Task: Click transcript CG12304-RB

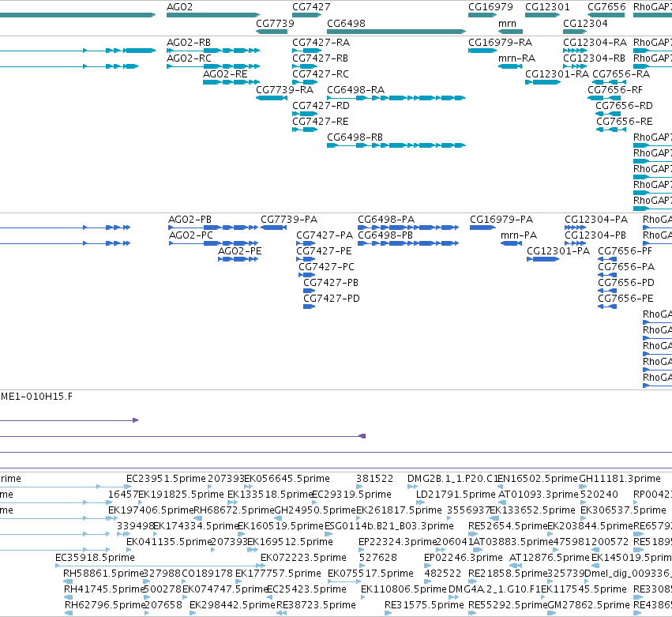Action: point(575,66)
